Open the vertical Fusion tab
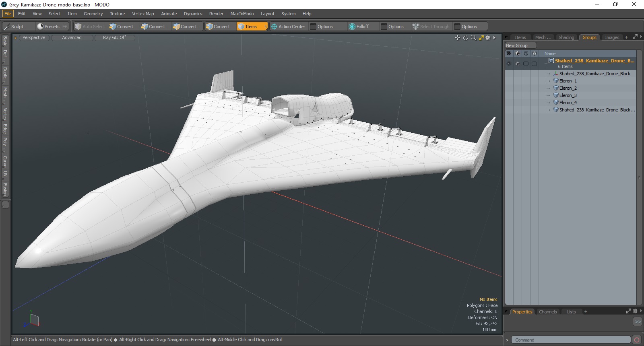The width and height of the screenshot is (644, 346). (5, 189)
